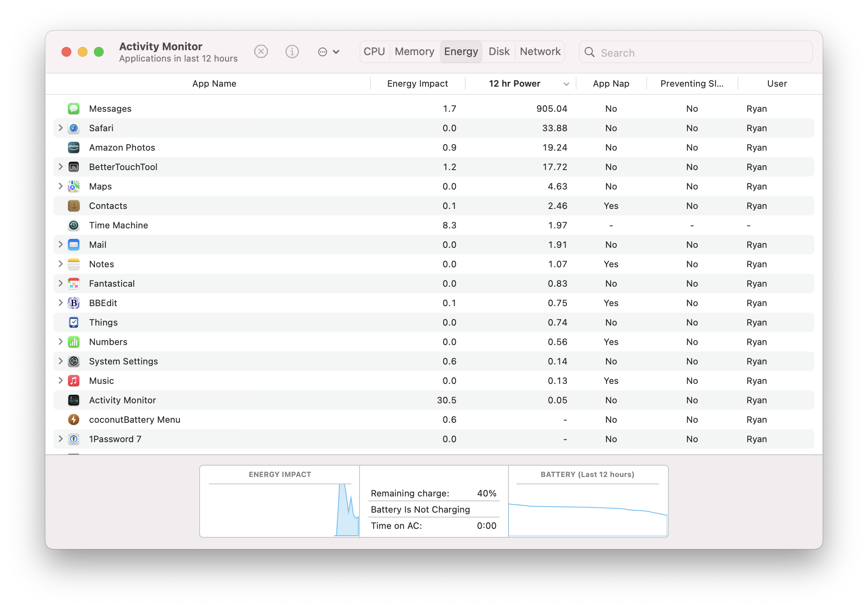Expand the Music process row
This screenshot has width=868, height=609.
pos(60,381)
